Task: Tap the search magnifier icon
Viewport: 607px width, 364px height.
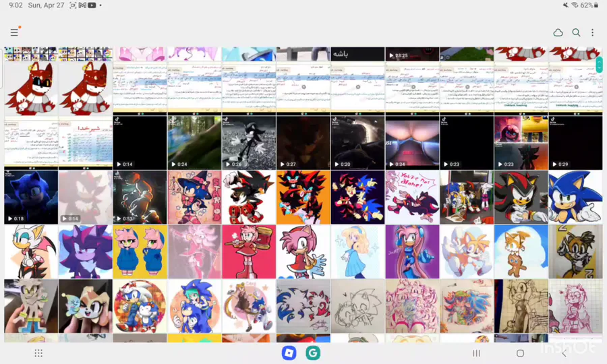Action: tap(576, 32)
